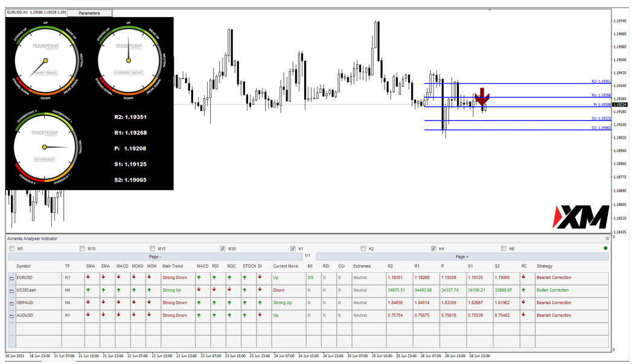Click chart icon beside GBPAUD symbol

pyautogui.click(x=11, y=303)
